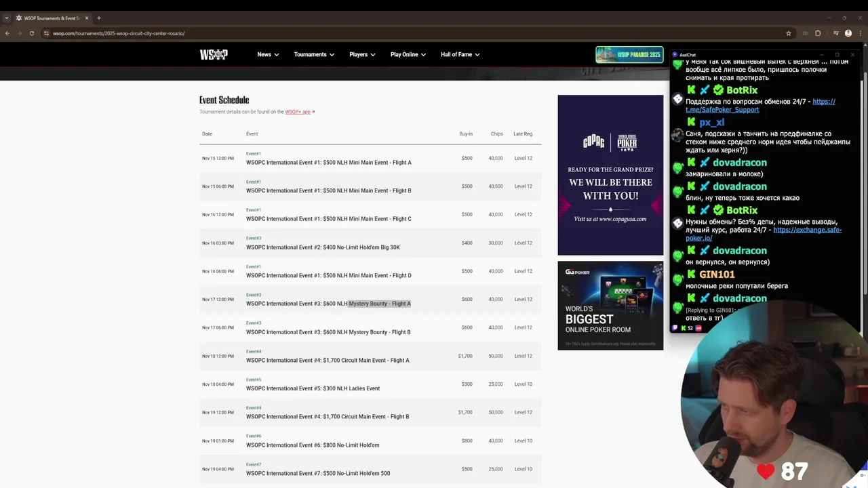Open Chrome profile avatar

pos(848,33)
